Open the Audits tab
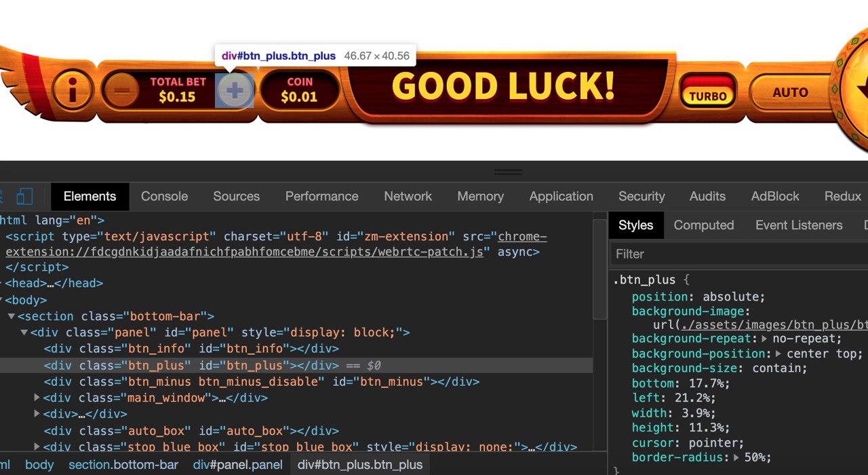868x475 pixels. (x=707, y=196)
